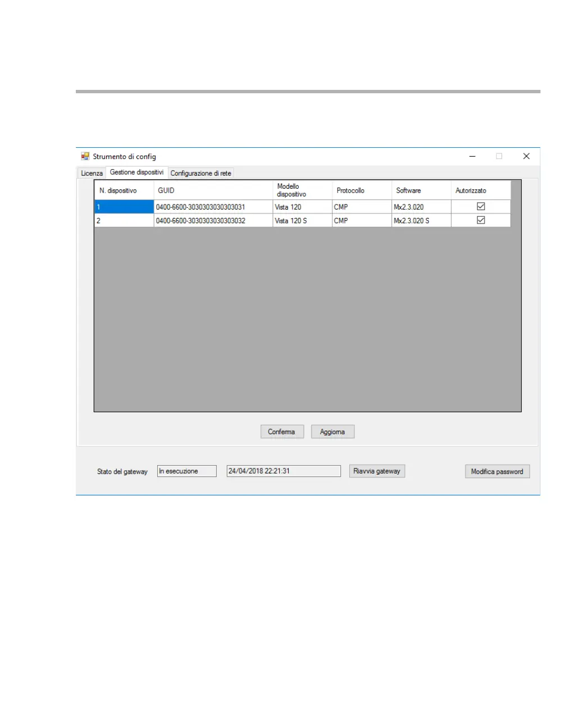Click the 'Vista 120' model cell

(x=302, y=207)
